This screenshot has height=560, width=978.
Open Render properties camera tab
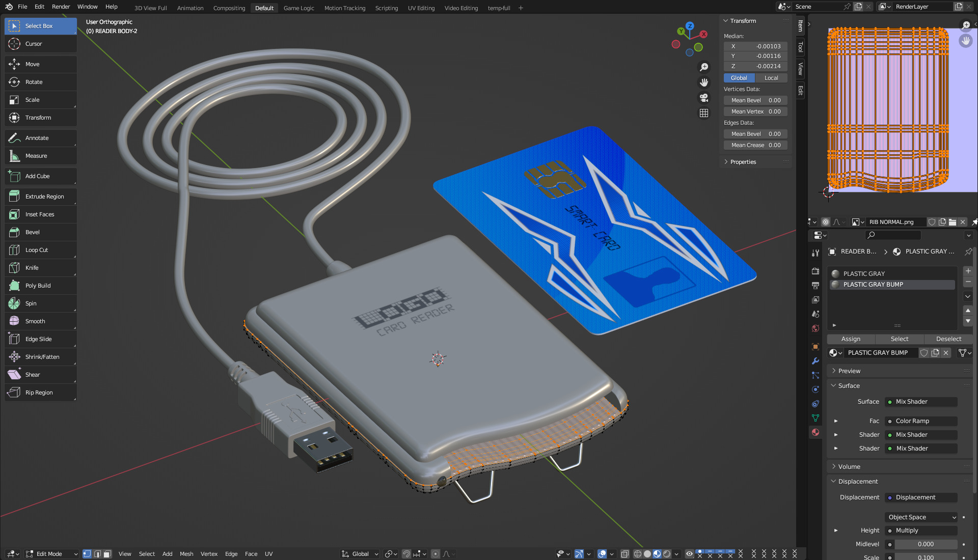click(x=816, y=271)
